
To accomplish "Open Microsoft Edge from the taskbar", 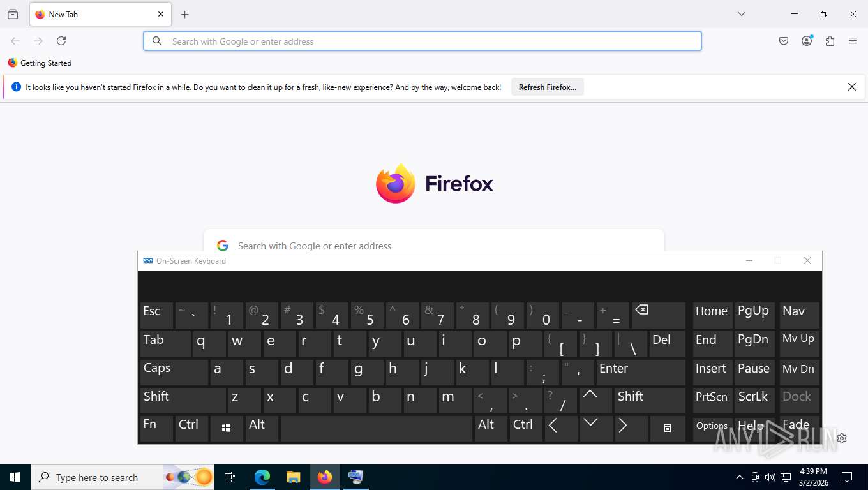I will tap(262, 477).
